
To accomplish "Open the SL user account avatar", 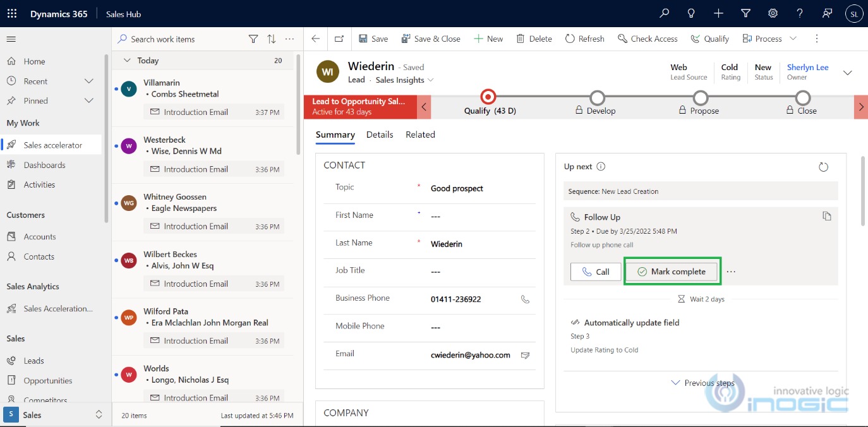I will 854,14.
